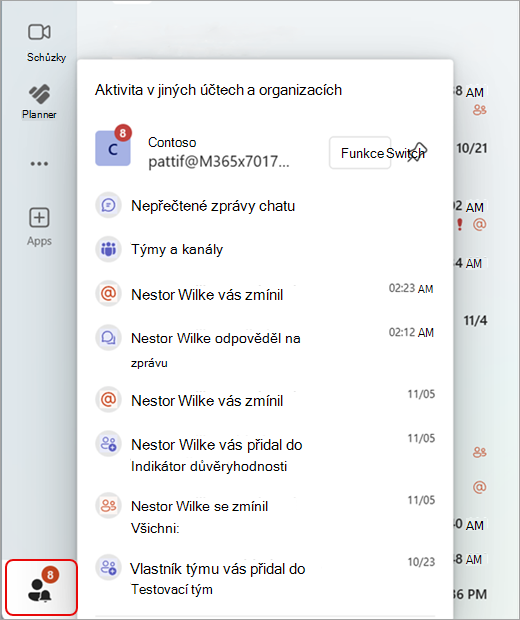The image size is (520, 620).
Task: Click the red exclamation icon in background list
Action: click(x=459, y=224)
